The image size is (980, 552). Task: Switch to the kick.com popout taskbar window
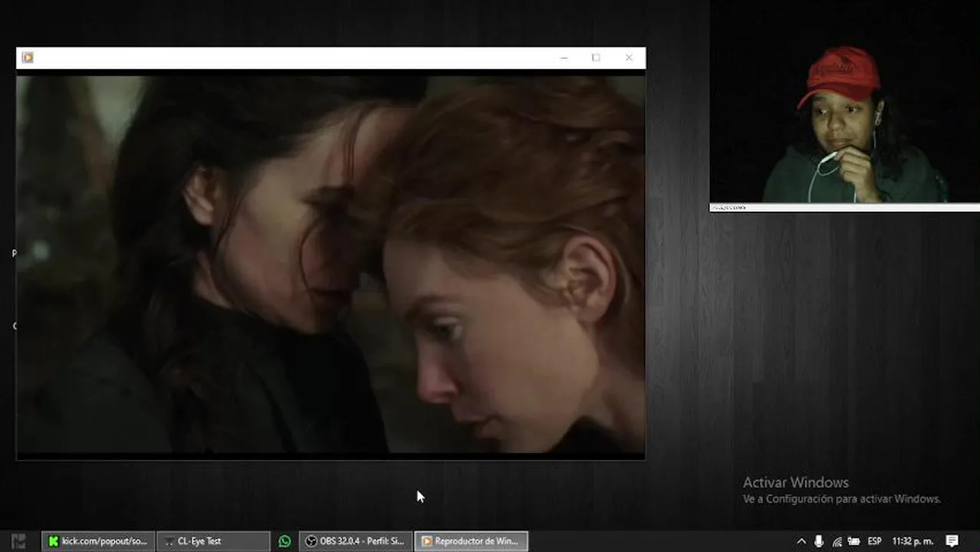click(x=98, y=541)
